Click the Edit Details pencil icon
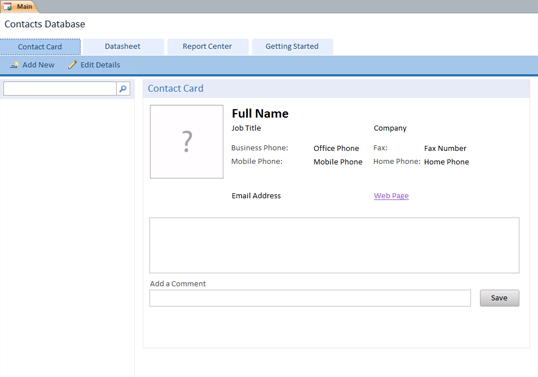 [x=72, y=65]
